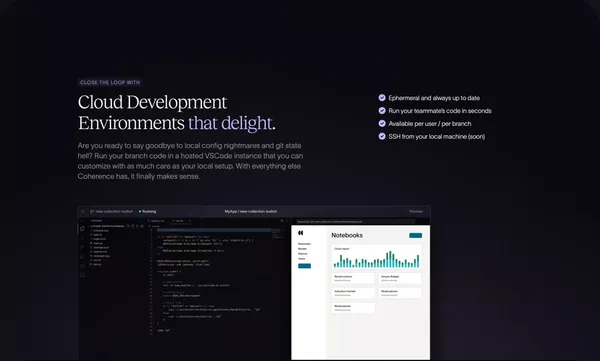
Task: Click the split editor icon above the code
Action: click(x=282, y=221)
